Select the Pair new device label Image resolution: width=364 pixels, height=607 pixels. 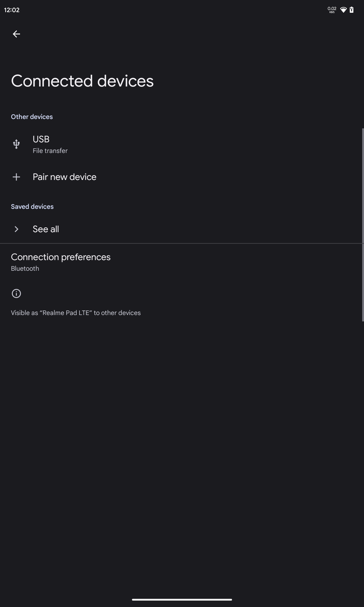(65, 177)
